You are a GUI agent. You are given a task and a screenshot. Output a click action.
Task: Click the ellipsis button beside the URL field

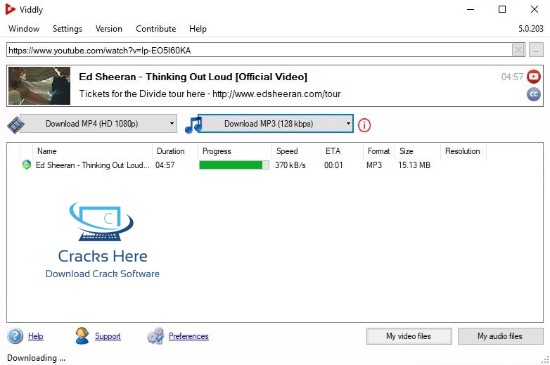536,50
